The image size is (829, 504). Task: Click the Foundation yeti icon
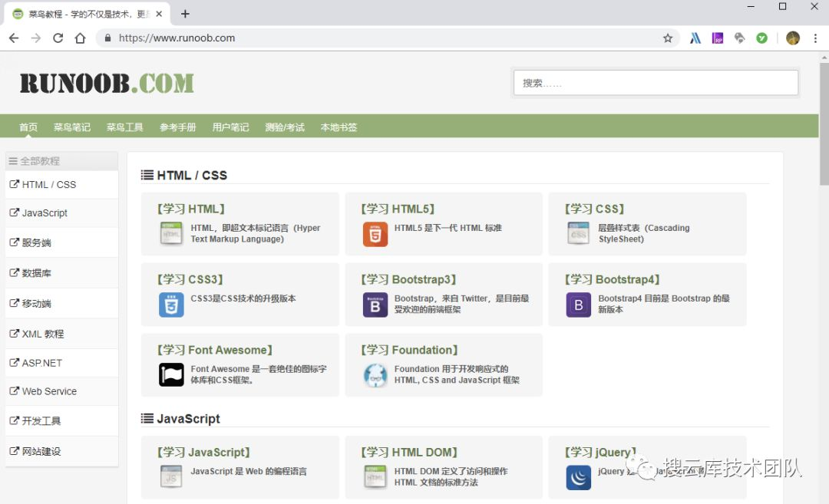pos(375,376)
